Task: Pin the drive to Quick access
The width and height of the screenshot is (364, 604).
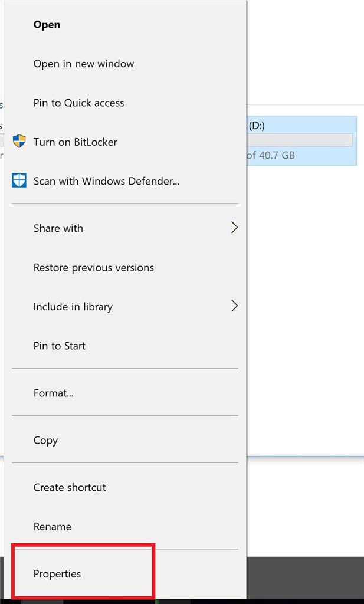Action: pyautogui.click(x=78, y=103)
